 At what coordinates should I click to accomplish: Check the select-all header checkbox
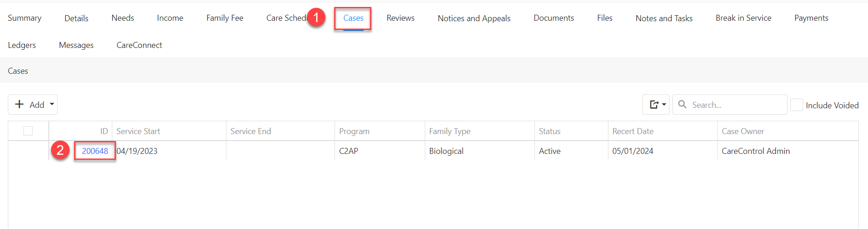[28, 131]
